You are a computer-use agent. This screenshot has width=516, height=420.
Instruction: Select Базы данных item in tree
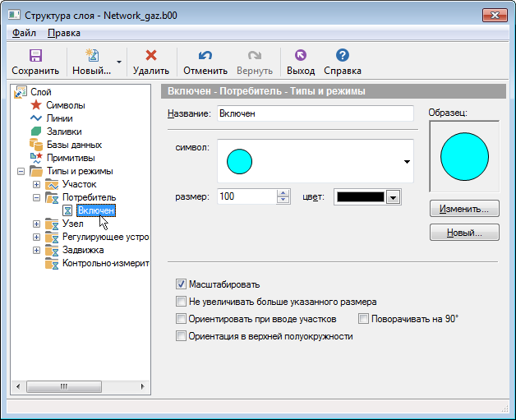[x=73, y=145]
